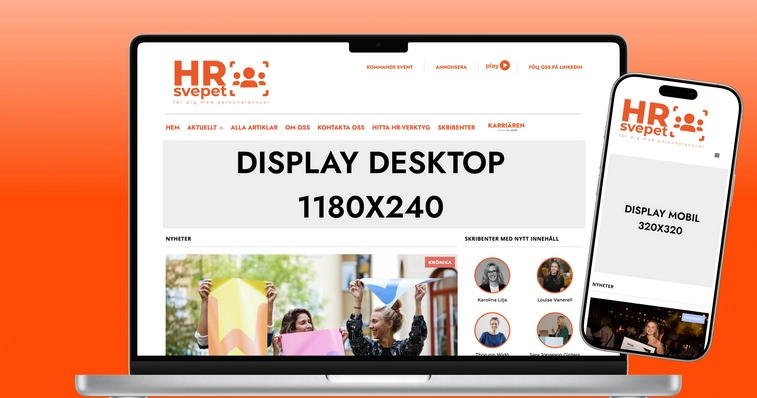Click the people icon in laptop logo
Viewport: 757px width, 398px height.
click(249, 78)
